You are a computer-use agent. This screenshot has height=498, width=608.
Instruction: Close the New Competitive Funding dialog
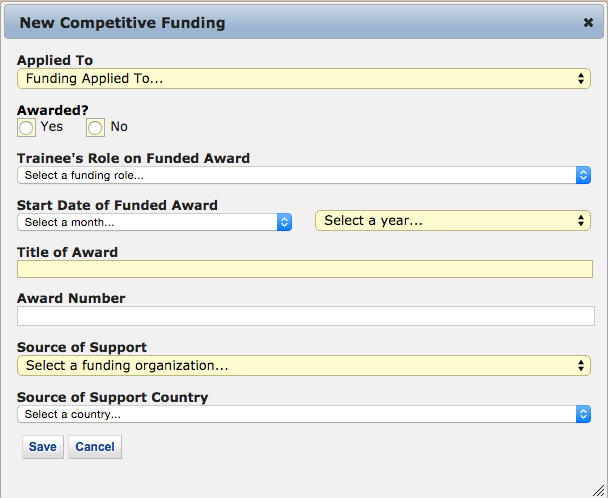[588, 22]
